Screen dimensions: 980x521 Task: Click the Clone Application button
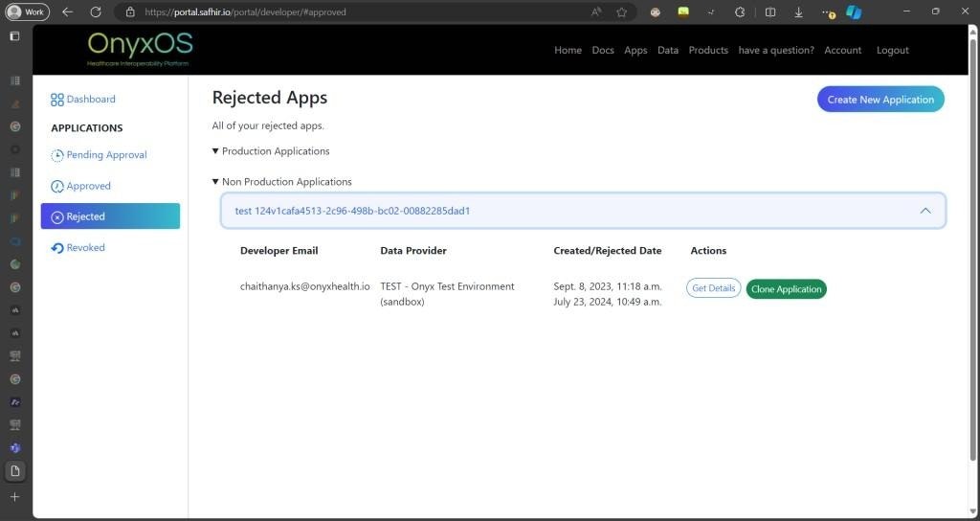click(786, 289)
